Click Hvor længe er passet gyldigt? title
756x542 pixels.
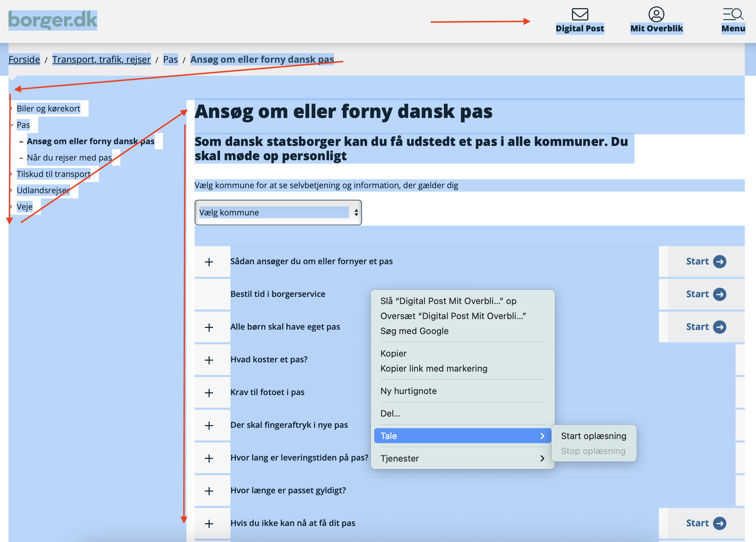pos(288,490)
